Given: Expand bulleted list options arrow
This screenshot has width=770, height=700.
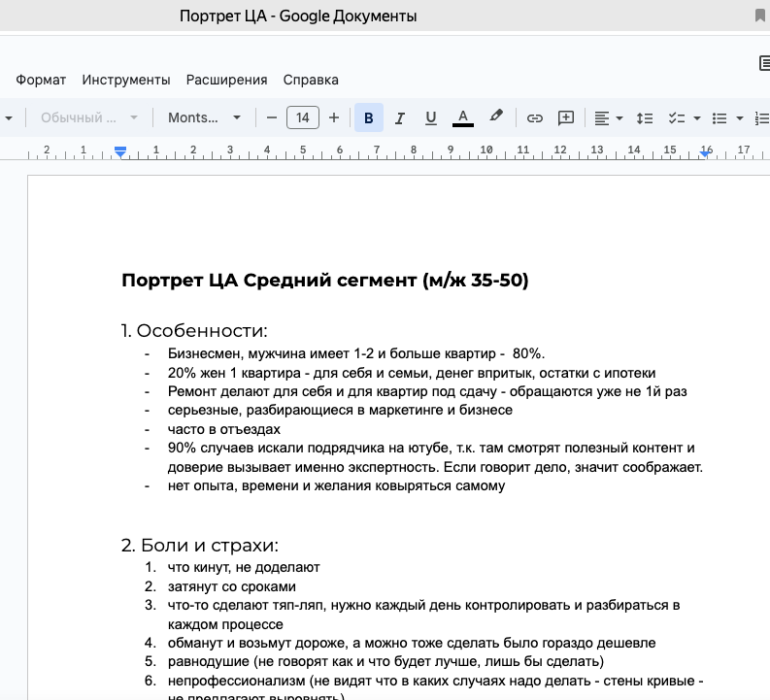Looking at the screenshot, I should point(740,118).
